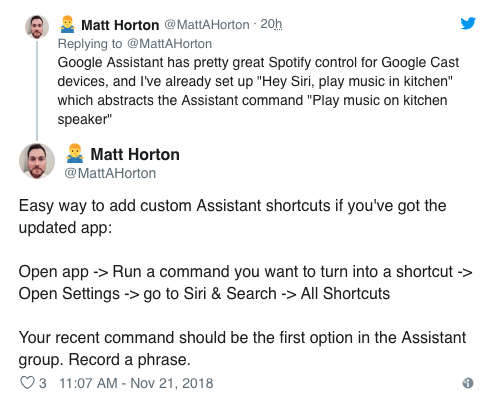Click the gray @MattAHorton handle beside 20h
Screen dimensions: 492x399
[x=207, y=25]
